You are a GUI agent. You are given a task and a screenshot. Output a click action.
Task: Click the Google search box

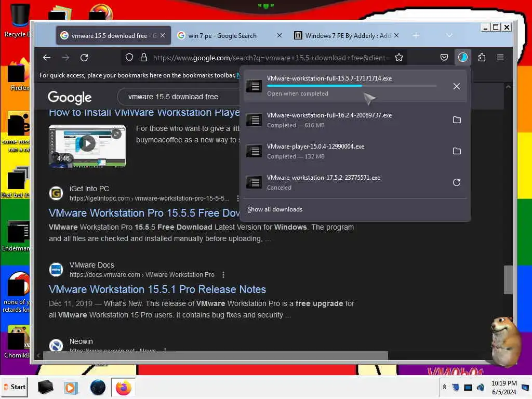180,97
